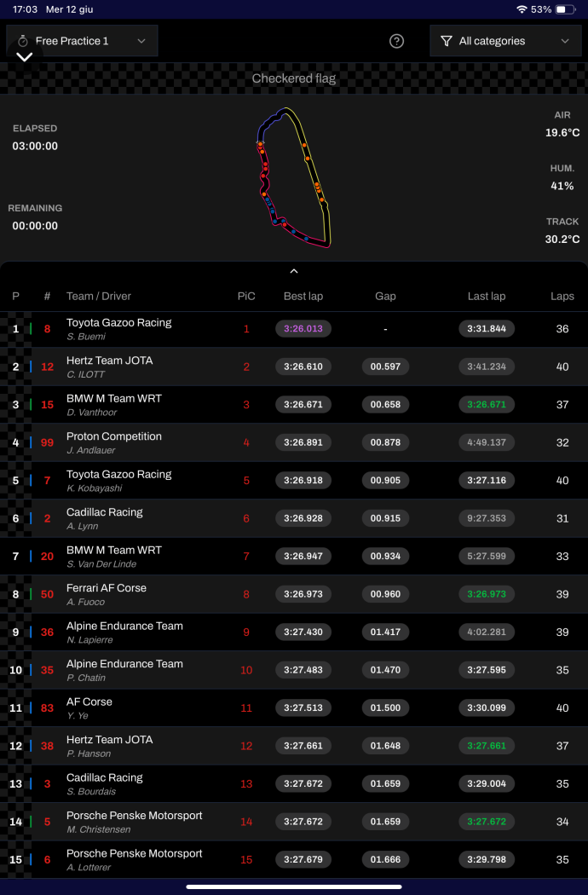Screen dimensions: 588x895
Task: Select the Hertz Team JOTA P. Hanson row
Action: (294, 746)
